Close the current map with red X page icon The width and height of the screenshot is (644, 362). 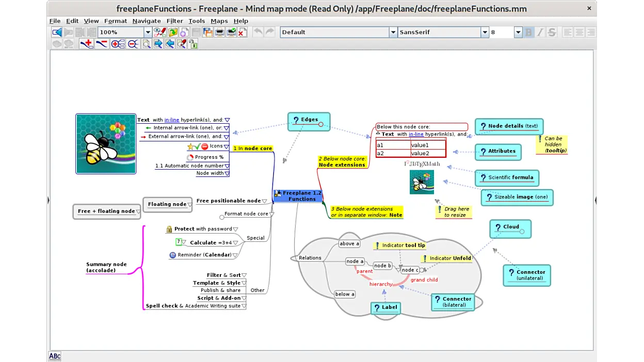[243, 32]
